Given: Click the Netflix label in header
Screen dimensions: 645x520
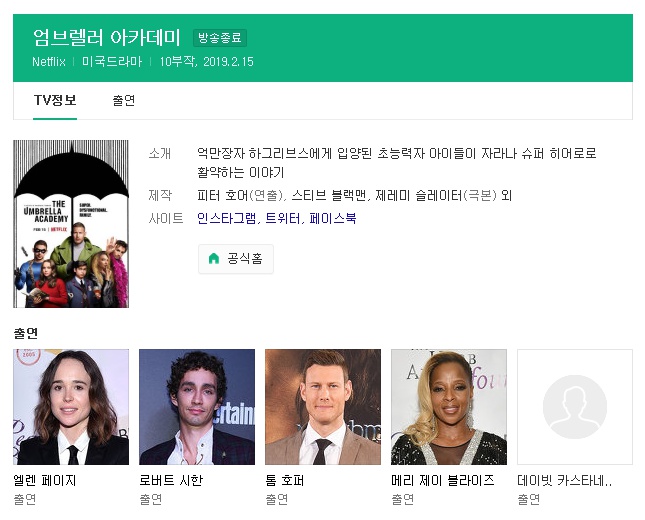Looking at the screenshot, I should click(x=49, y=62).
